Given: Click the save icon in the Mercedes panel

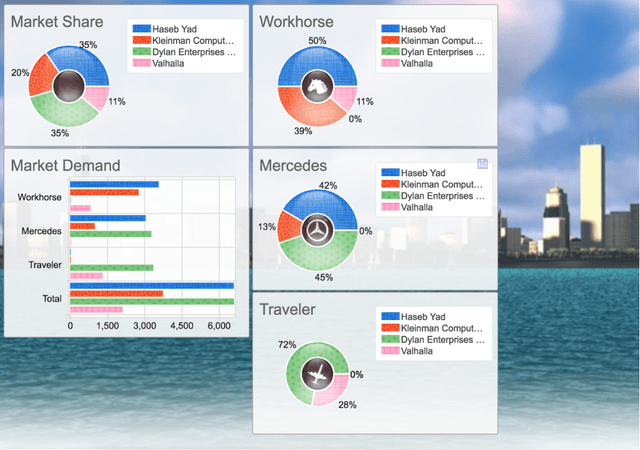Looking at the screenshot, I should 483,163.
